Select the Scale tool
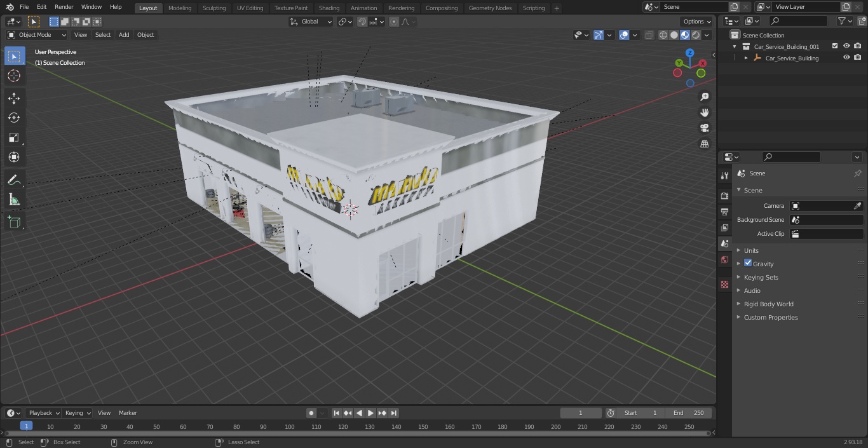 (x=14, y=137)
